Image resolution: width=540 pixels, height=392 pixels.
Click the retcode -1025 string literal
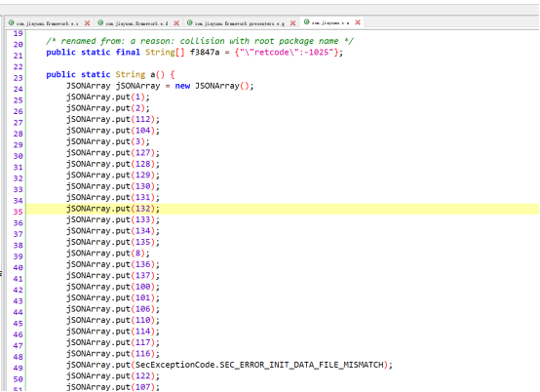click(287, 52)
